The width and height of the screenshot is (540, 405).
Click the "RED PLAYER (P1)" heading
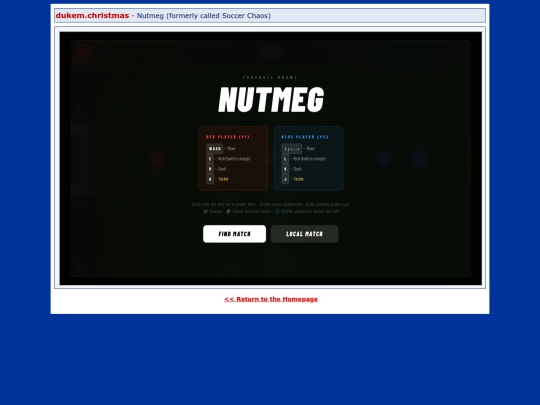228,137
